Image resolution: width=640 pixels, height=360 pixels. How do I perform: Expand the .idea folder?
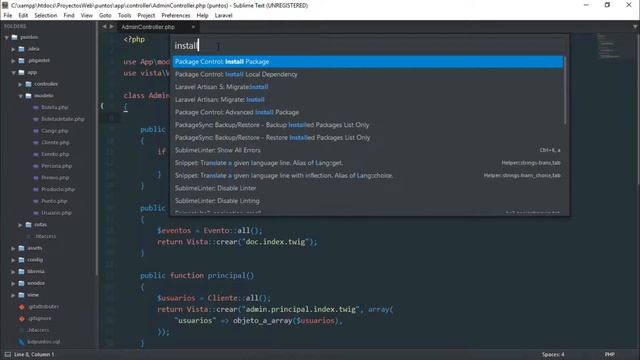pos(13,49)
